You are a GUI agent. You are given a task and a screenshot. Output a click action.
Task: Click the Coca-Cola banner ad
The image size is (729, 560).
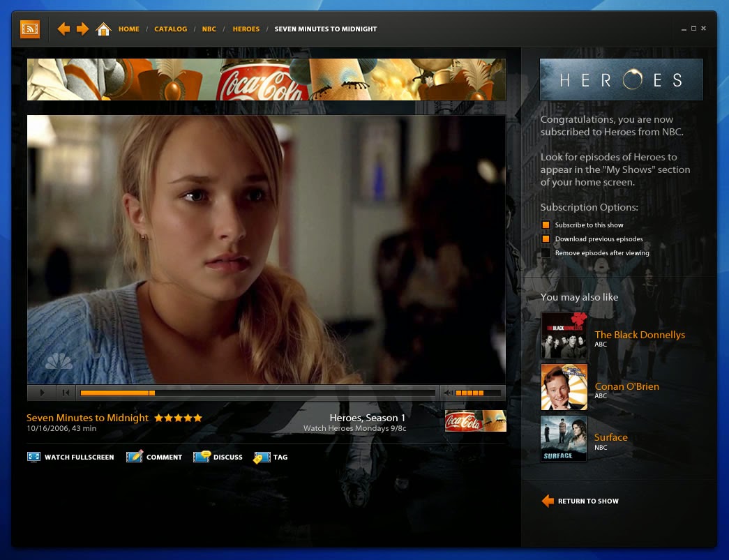[x=266, y=80]
